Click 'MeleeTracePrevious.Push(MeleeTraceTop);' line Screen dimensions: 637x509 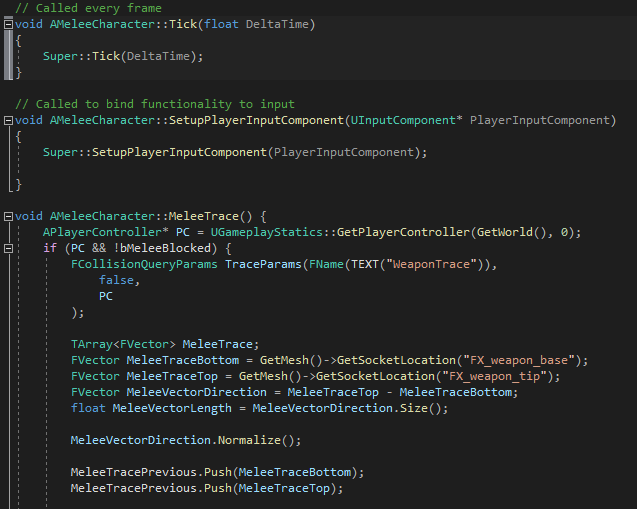coord(207,488)
